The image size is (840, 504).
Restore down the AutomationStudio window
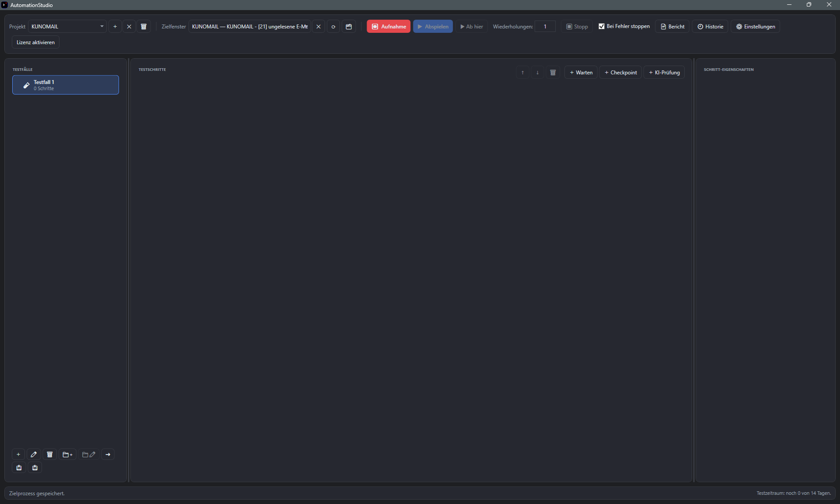tap(809, 5)
